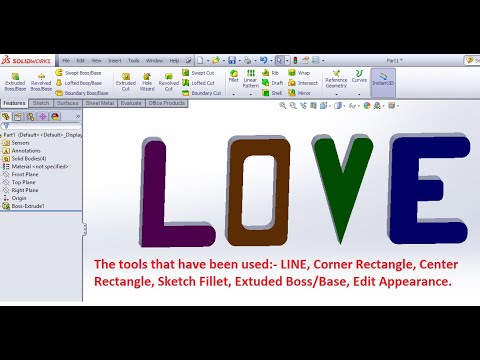Open the Curves tool
Screen dimensions: 480x360
point(359,76)
